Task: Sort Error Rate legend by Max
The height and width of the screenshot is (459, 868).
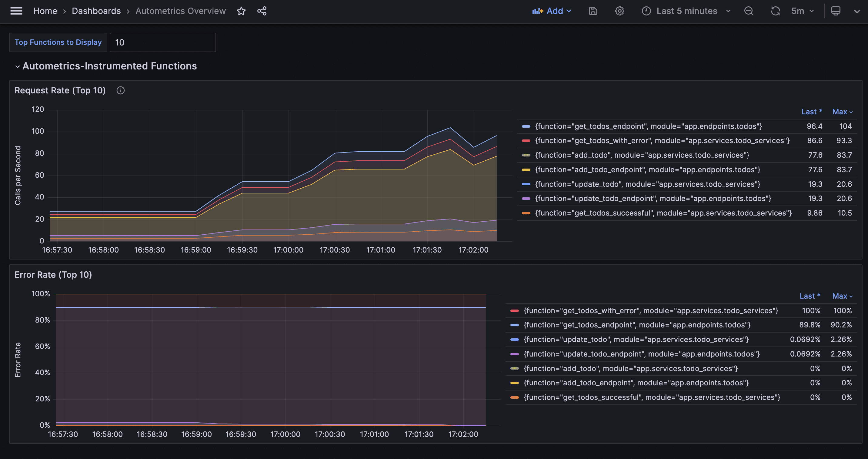Action: 843,296
